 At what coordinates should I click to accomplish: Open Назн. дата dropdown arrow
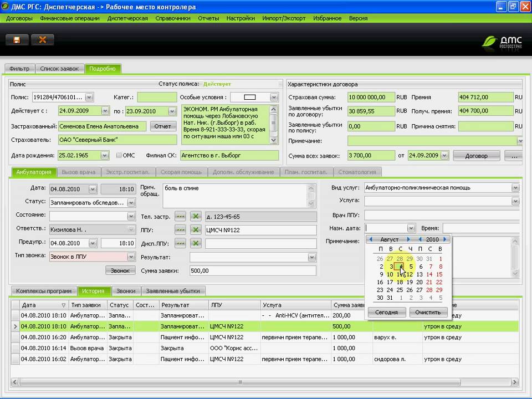pyautogui.click(x=411, y=228)
